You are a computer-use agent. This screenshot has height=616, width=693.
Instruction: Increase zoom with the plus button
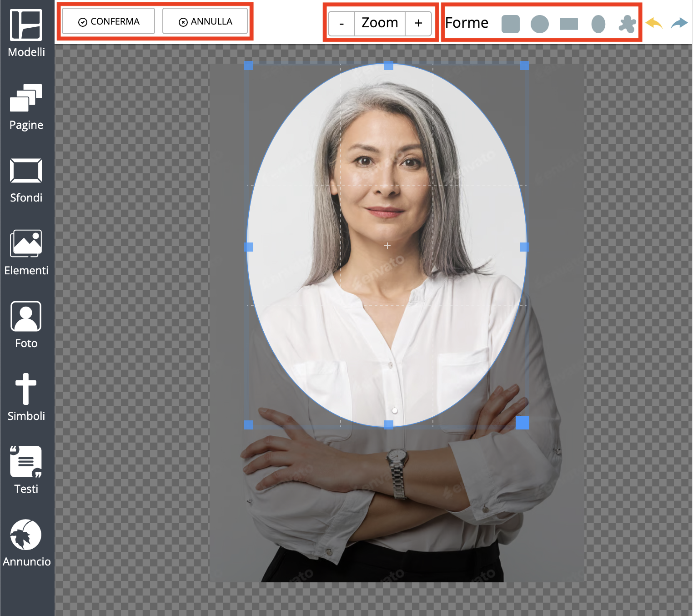tap(418, 23)
